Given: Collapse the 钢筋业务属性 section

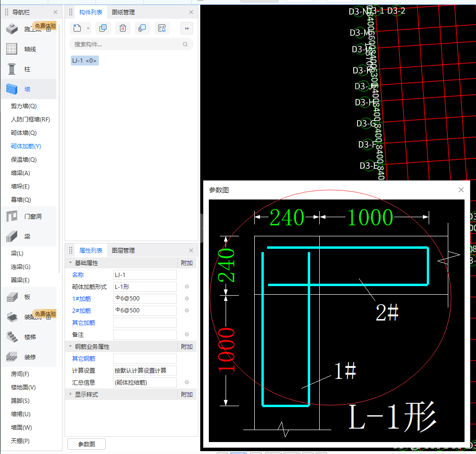Looking at the screenshot, I should 70,346.
